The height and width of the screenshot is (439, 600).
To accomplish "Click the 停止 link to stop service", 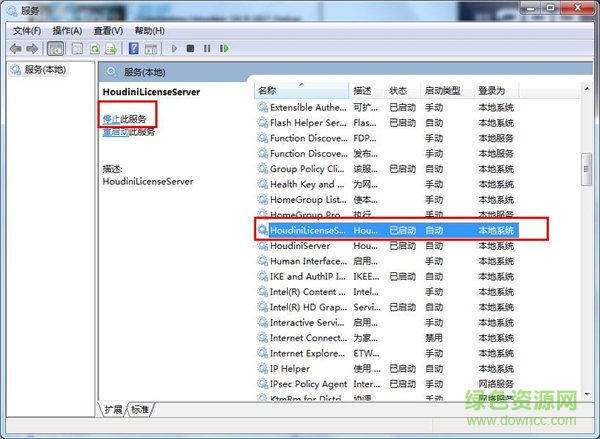I will [x=111, y=119].
